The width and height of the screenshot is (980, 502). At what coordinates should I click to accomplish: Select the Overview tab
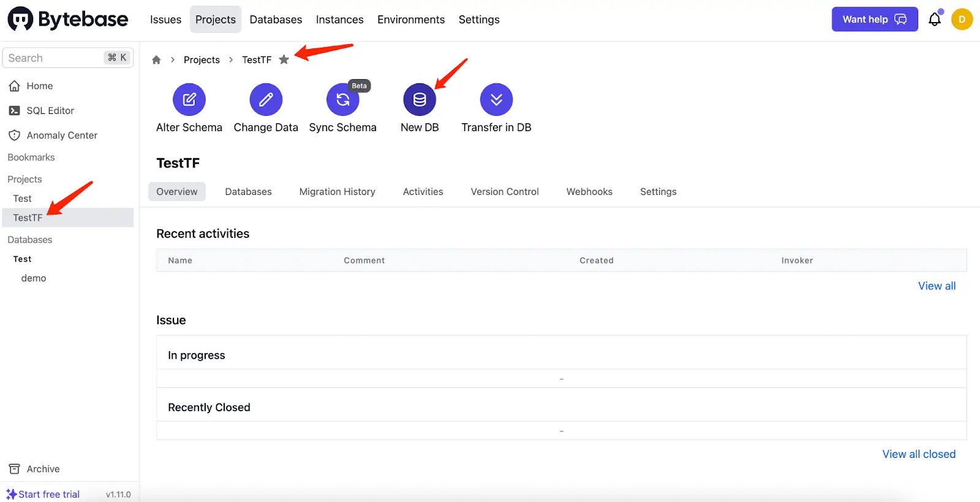click(177, 191)
